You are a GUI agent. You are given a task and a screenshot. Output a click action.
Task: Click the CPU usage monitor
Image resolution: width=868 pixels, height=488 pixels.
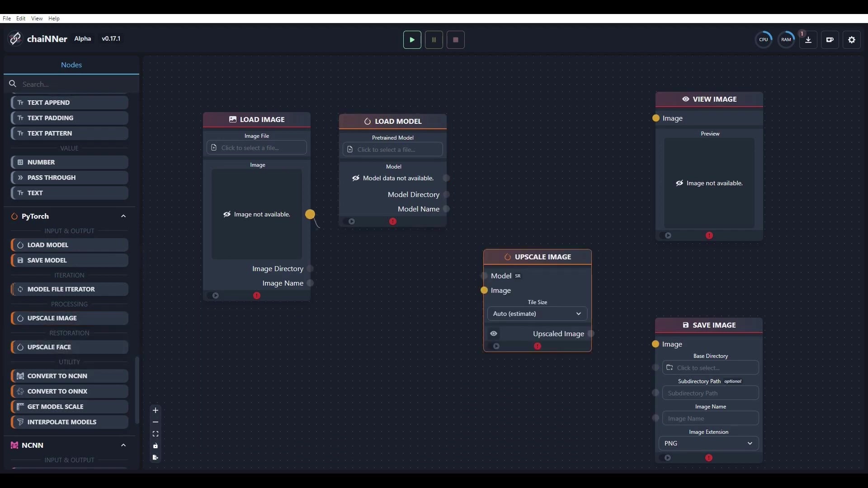763,40
